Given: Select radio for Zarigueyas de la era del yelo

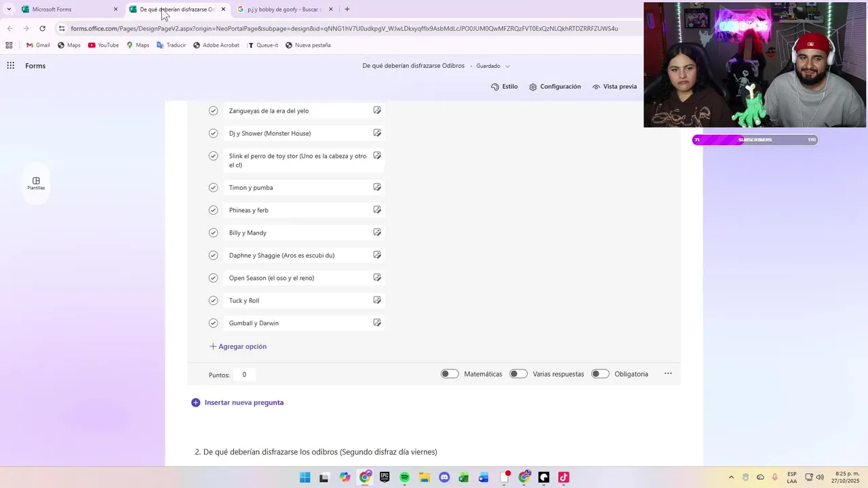Looking at the screenshot, I should pos(213,110).
